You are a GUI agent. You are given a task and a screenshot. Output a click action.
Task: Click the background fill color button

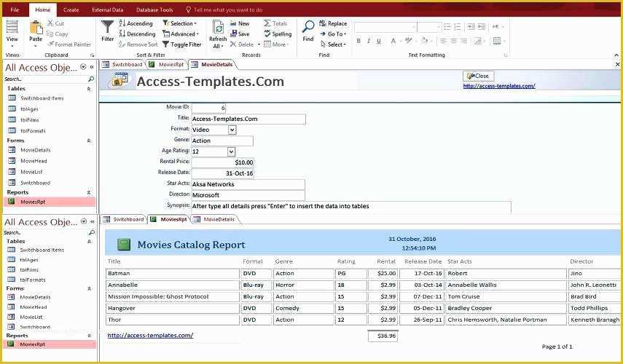426,41
